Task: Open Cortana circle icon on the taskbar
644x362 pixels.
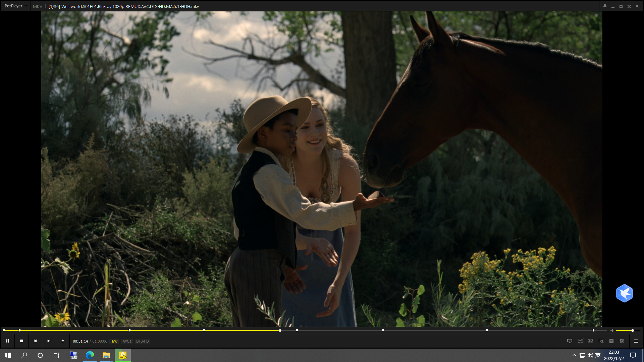Action: tap(40, 355)
